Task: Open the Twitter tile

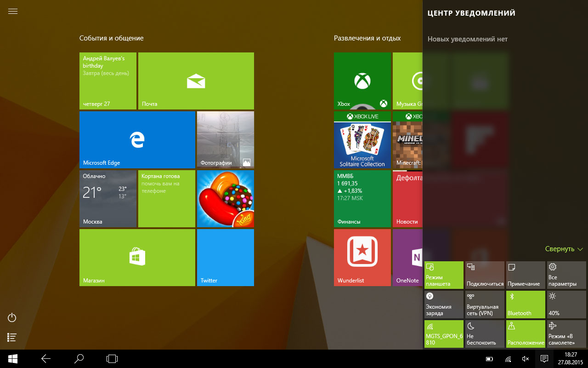Action: point(226,258)
